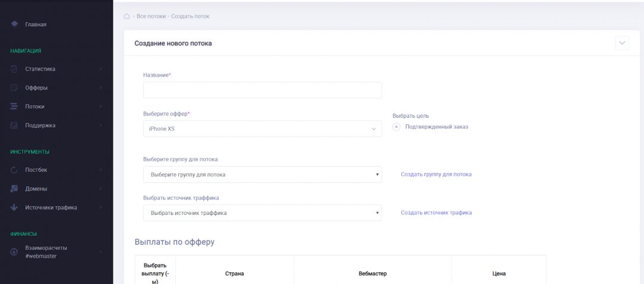Open the Выберите группу для потока dropdown
644x284 pixels.
(262, 174)
